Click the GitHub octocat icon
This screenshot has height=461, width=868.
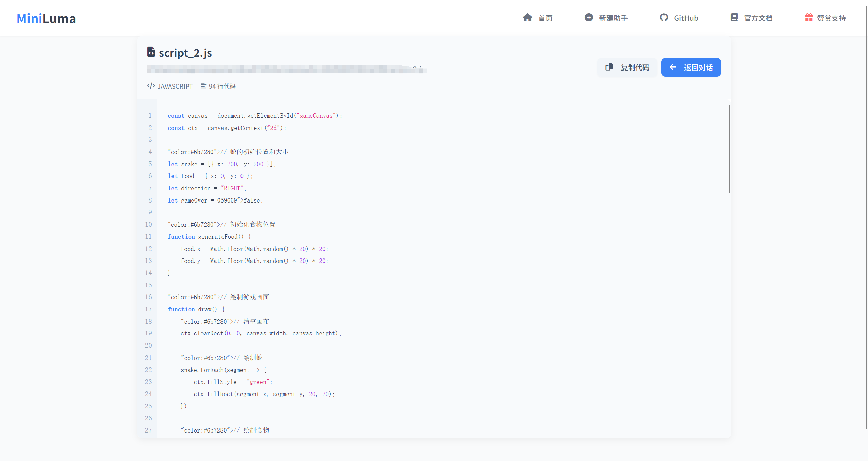pos(663,18)
